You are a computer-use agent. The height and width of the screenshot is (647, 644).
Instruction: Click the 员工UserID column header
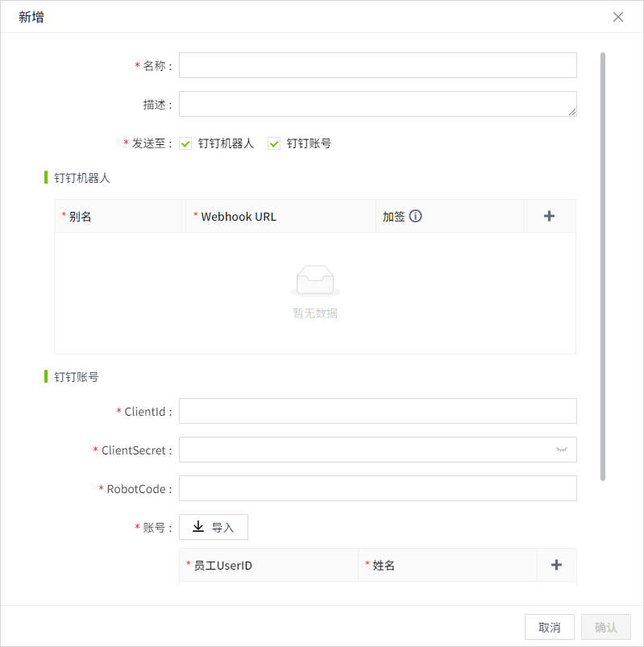(x=223, y=566)
